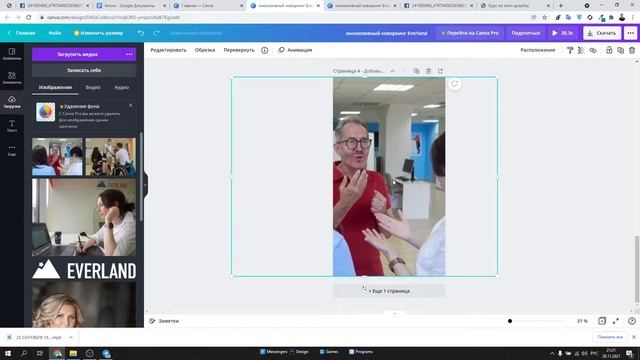This screenshot has width=640, height=360.
Task: Select the blonde woman portrait thumbnail
Action: tap(84, 305)
